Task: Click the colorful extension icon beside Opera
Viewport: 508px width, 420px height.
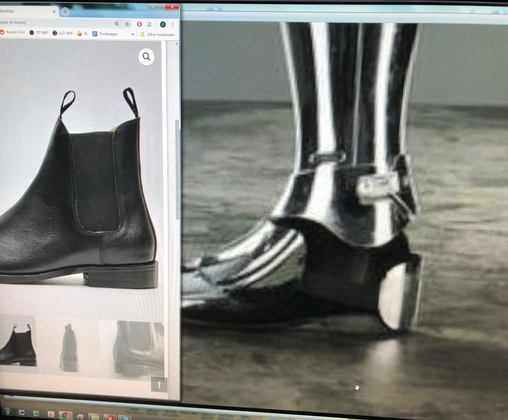Action: coord(149,24)
